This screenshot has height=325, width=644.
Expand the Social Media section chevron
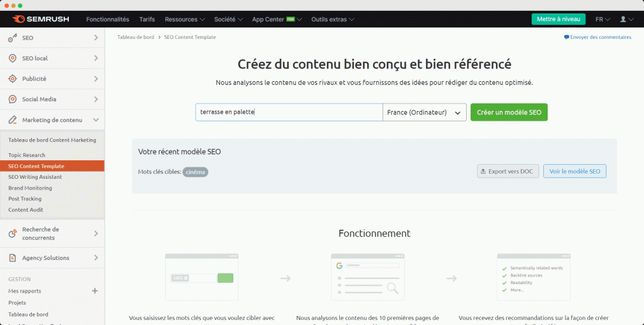96,99
